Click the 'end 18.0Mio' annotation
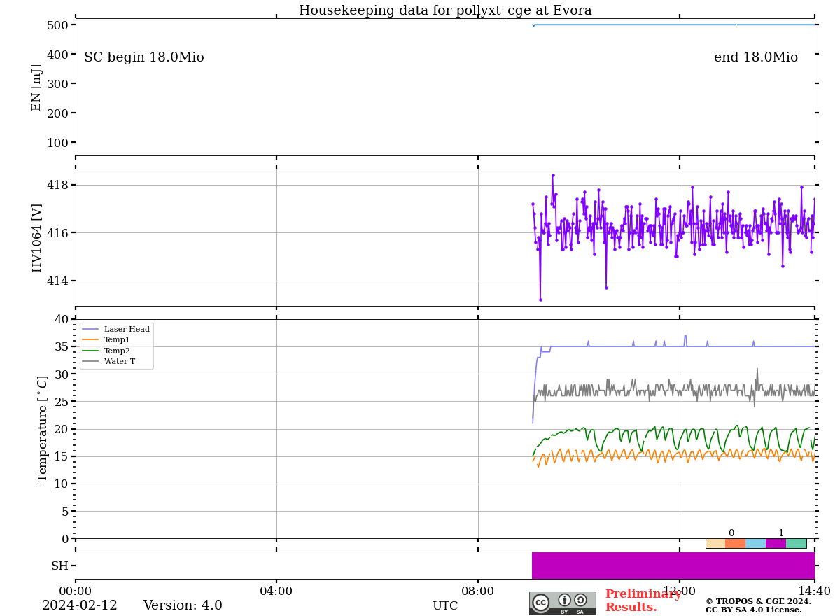 756,57
